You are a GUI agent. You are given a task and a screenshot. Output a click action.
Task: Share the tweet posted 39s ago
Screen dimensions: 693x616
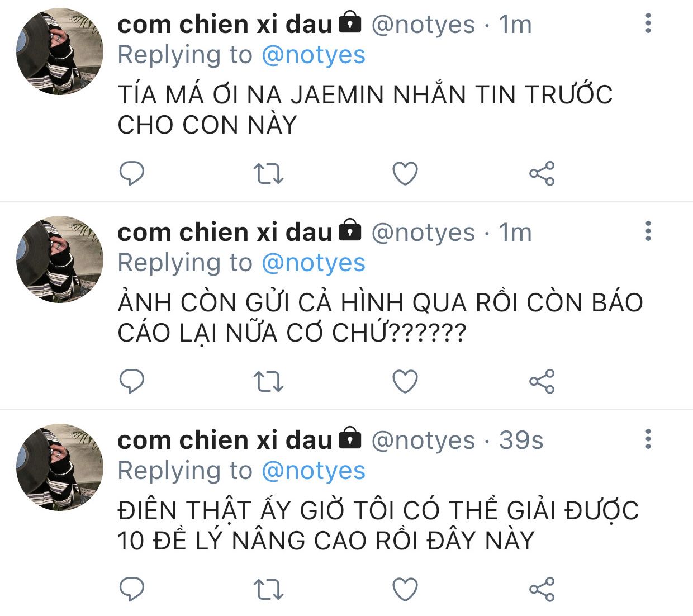(x=542, y=589)
